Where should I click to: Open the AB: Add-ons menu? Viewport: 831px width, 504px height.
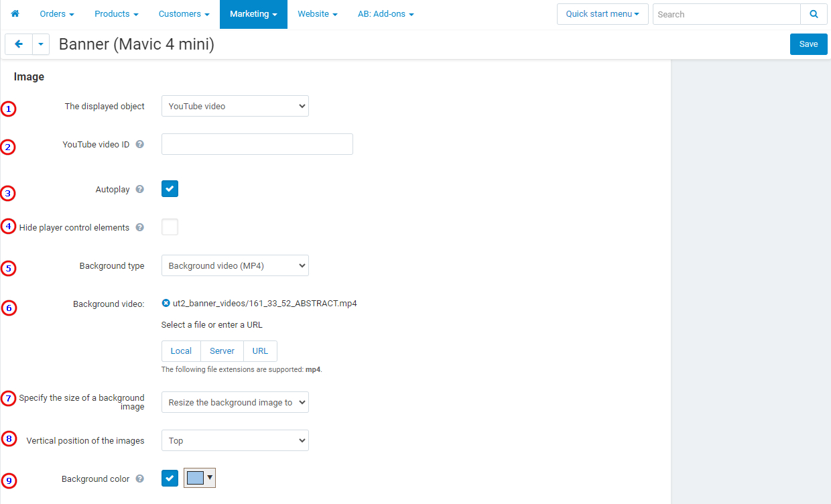pos(385,14)
